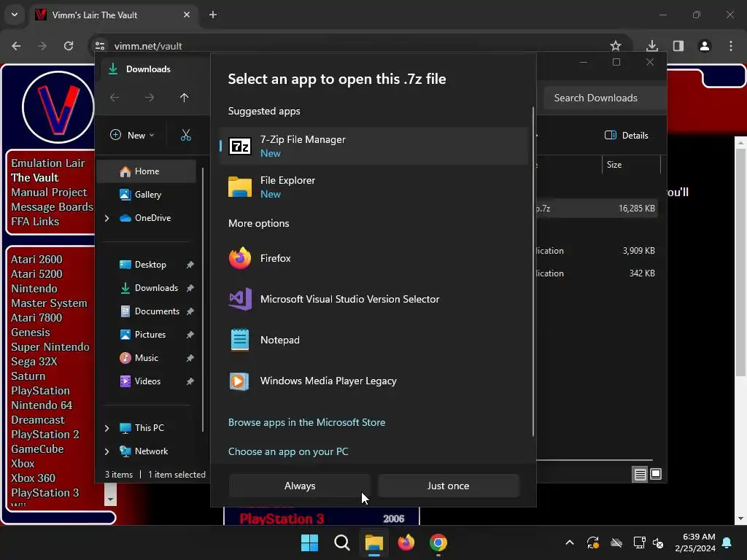Viewport: 747px width, 560px height.
Task: Open the notification bell
Action: point(727,542)
